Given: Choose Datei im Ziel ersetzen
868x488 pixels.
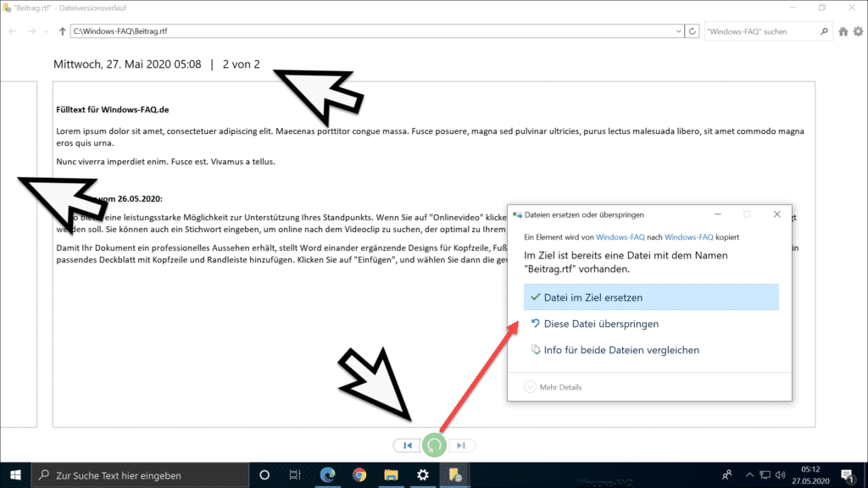Looking at the screenshot, I should coord(651,297).
